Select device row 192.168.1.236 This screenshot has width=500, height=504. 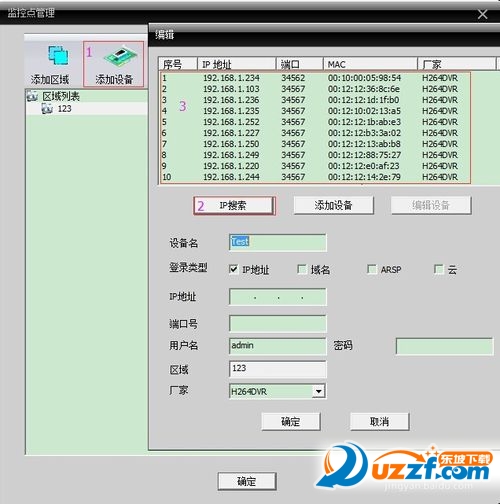point(315,100)
